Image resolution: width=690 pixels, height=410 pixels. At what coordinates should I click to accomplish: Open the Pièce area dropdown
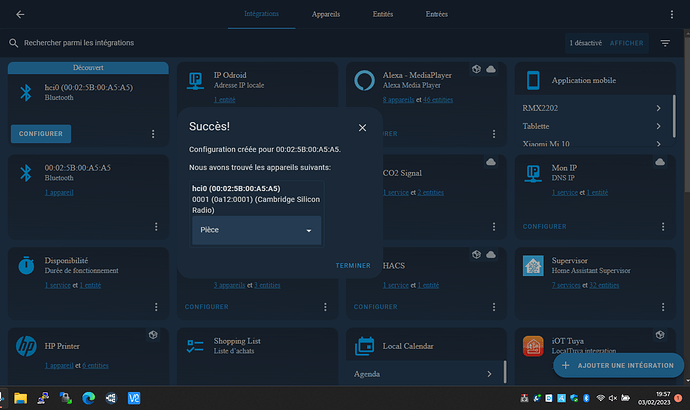[257, 230]
